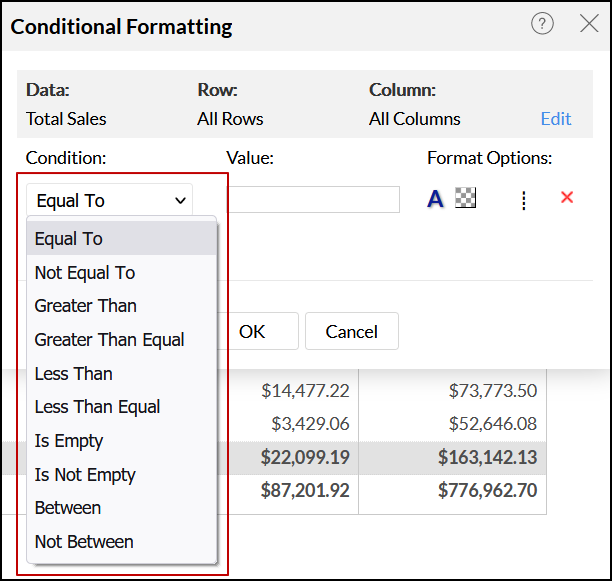
Task: Choose the Not Equal To option
Action: pyautogui.click(x=85, y=273)
